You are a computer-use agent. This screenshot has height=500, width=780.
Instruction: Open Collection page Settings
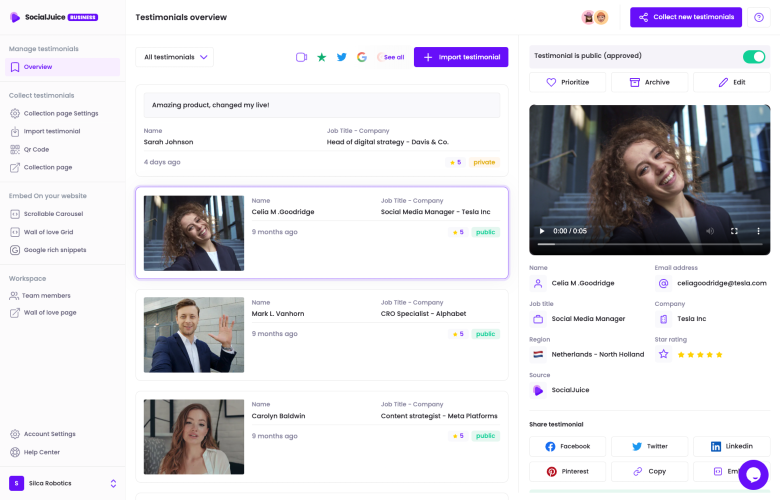tap(54, 113)
